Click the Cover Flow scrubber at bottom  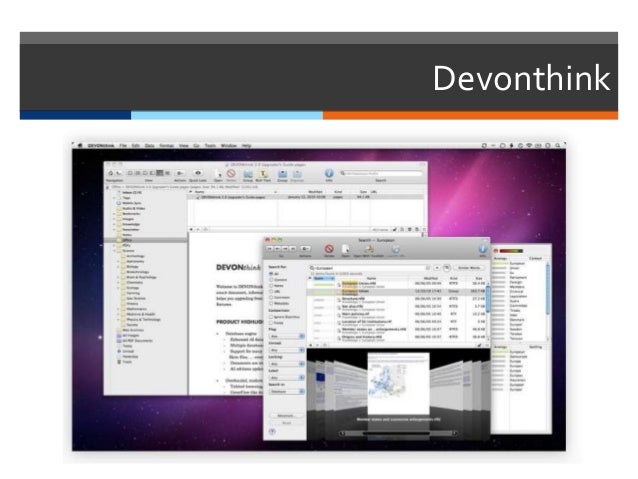coord(398,433)
